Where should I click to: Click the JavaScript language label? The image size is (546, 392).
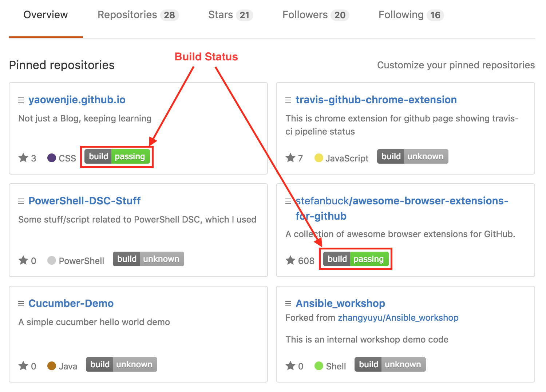pyautogui.click(x=347, y=159)
